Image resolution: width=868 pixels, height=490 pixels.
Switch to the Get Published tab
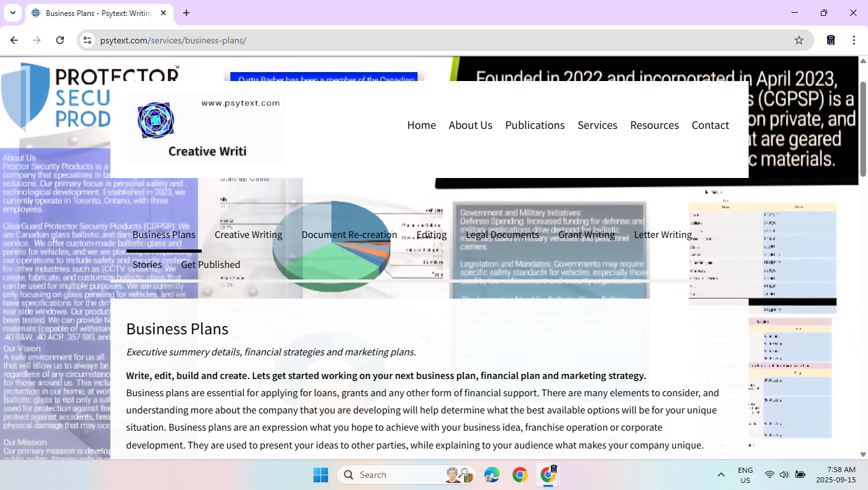click(211, 265)
